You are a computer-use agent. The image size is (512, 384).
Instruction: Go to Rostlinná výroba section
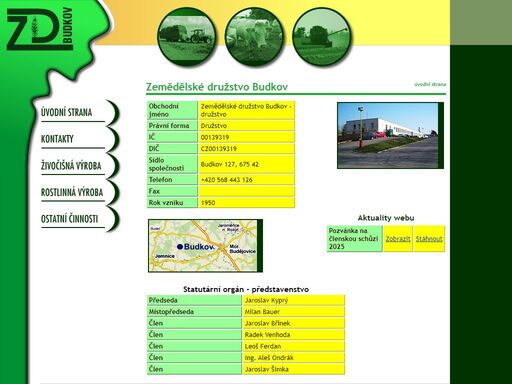(72, 192)
